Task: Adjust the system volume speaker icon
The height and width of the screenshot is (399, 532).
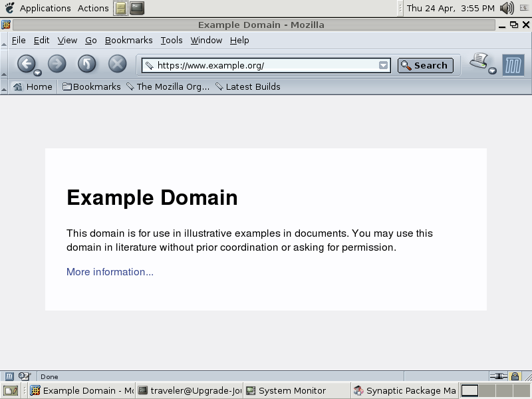Action: [507, 8]
